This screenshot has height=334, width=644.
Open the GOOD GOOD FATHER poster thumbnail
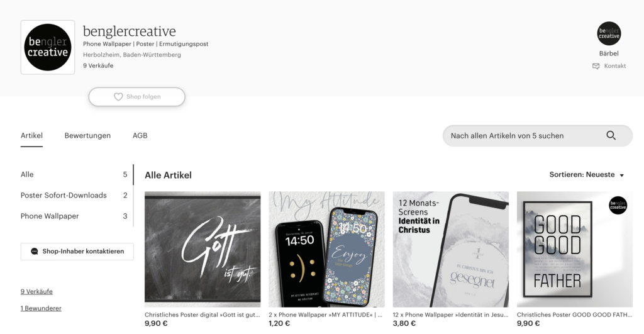575,249
